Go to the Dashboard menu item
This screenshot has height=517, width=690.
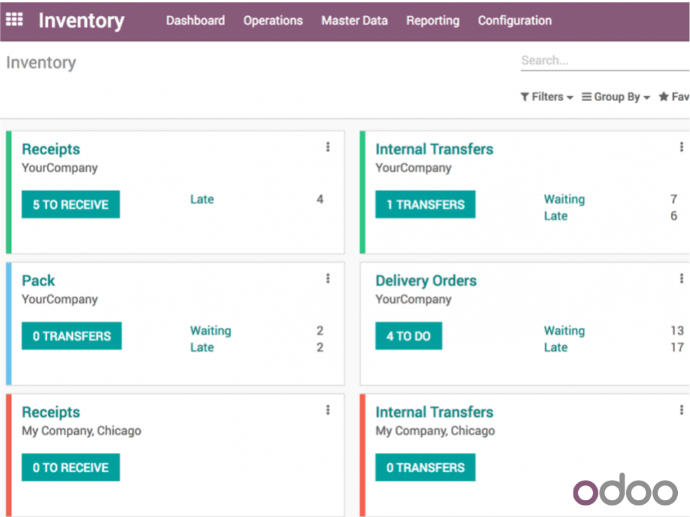point(195,21)
